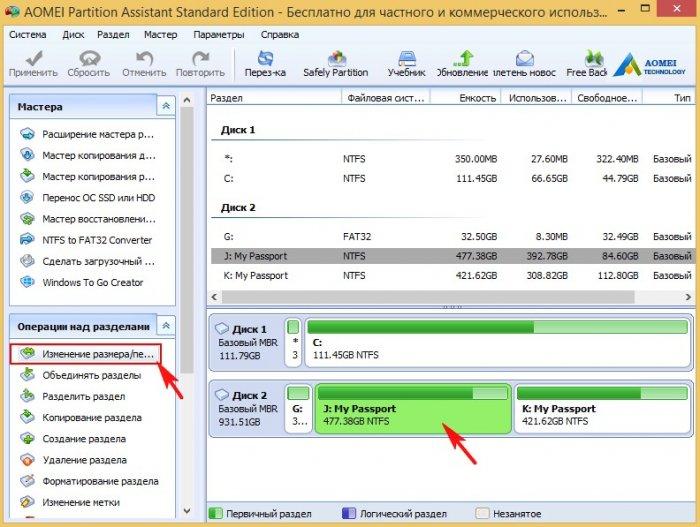Select the C: NTFS partition row

click(453, 179)
